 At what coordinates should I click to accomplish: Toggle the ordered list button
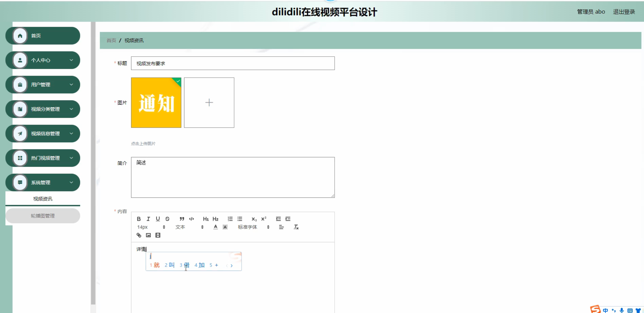(230, 219)
